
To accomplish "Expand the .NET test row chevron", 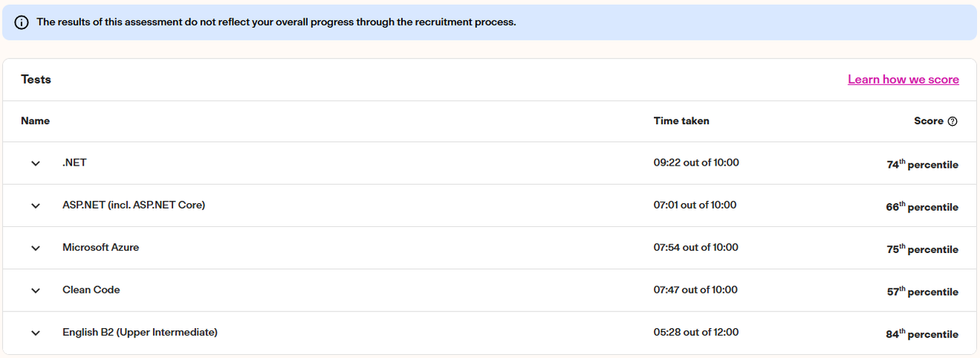I will click(x=35, y=163).
